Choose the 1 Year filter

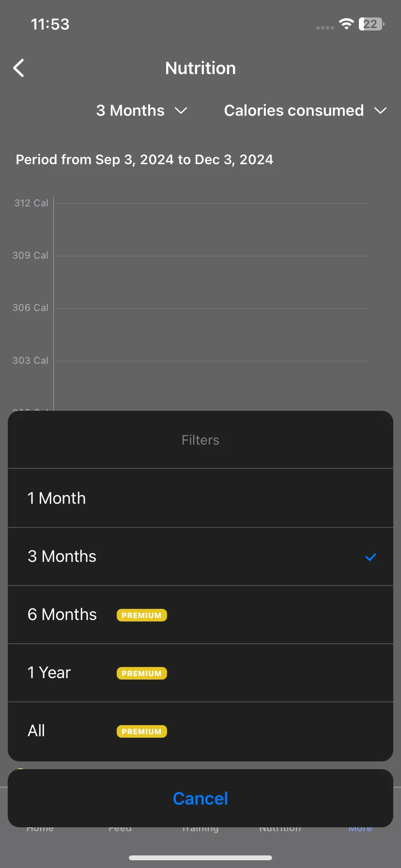pyautogui.click(x=200, y=673)
